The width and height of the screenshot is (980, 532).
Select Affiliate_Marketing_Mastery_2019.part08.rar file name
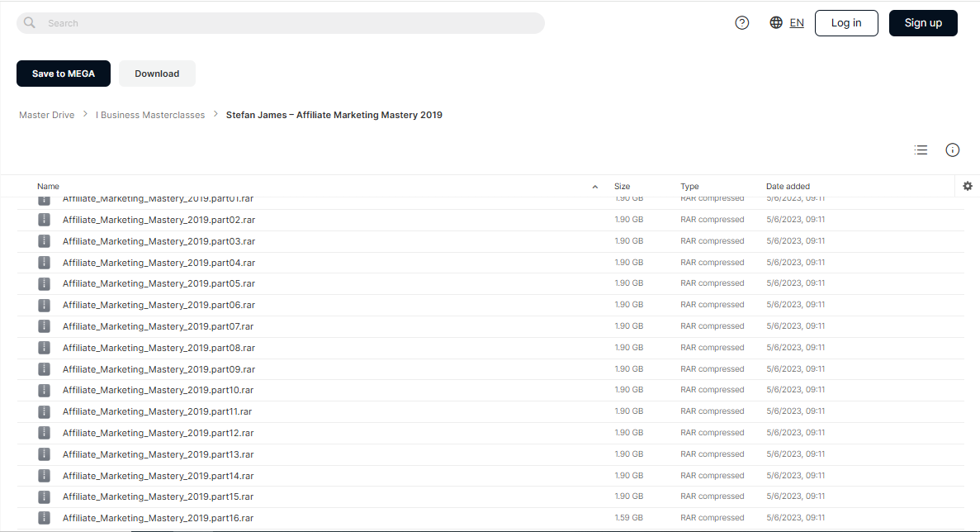click(159, 348)
